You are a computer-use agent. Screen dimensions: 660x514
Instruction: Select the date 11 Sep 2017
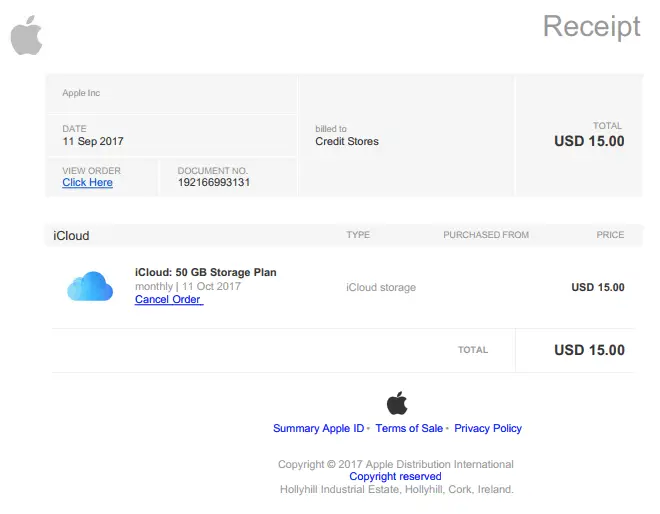(x=93, y=141)
